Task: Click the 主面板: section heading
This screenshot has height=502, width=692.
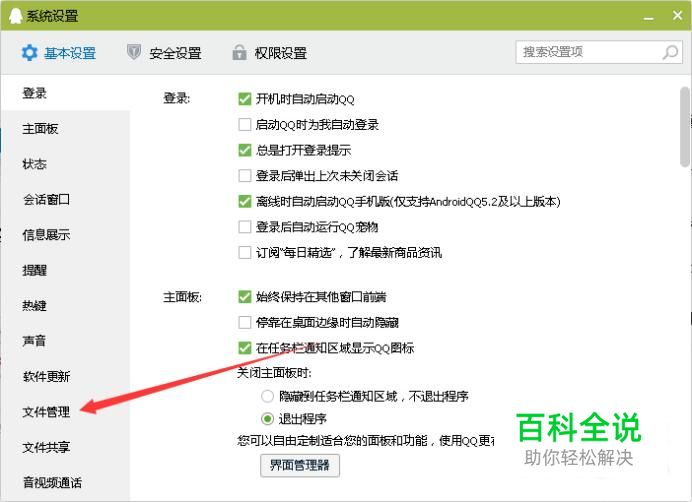Action: (x=182, y=297)
